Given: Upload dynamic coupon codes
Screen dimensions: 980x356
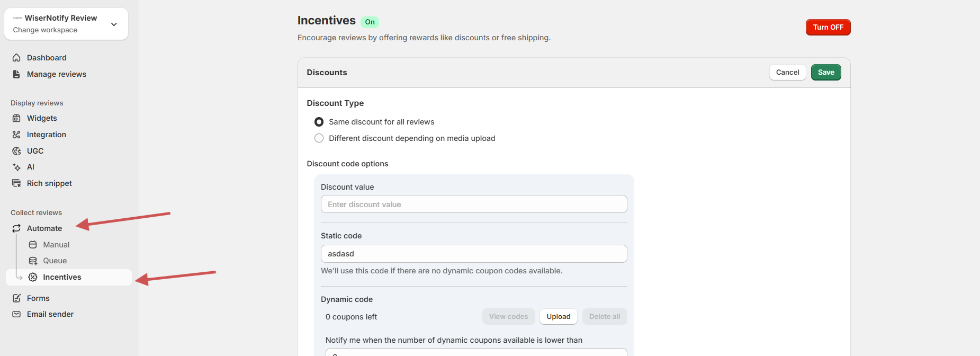Looking at the screenshot, I should click(558, 317).
